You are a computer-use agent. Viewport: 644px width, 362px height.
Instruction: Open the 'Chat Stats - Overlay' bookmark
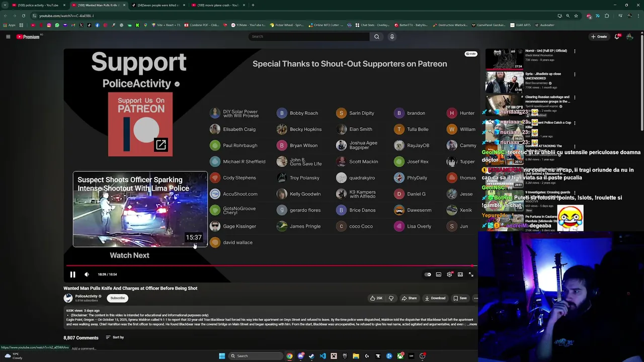pos(372,25)
